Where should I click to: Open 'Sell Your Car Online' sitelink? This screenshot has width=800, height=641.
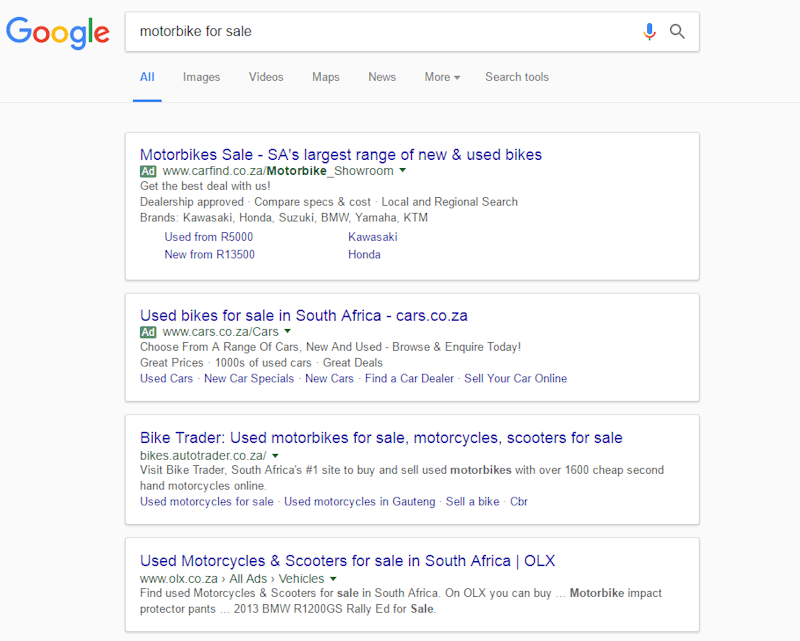click(515, 378)
